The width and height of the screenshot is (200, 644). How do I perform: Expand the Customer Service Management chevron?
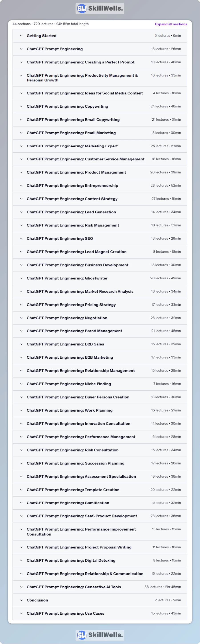[21, 159]
